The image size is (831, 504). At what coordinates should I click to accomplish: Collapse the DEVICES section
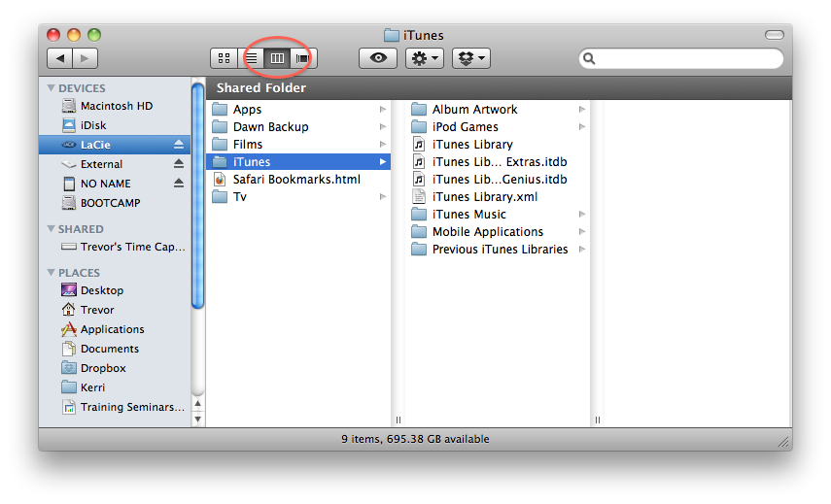(52, 87)
